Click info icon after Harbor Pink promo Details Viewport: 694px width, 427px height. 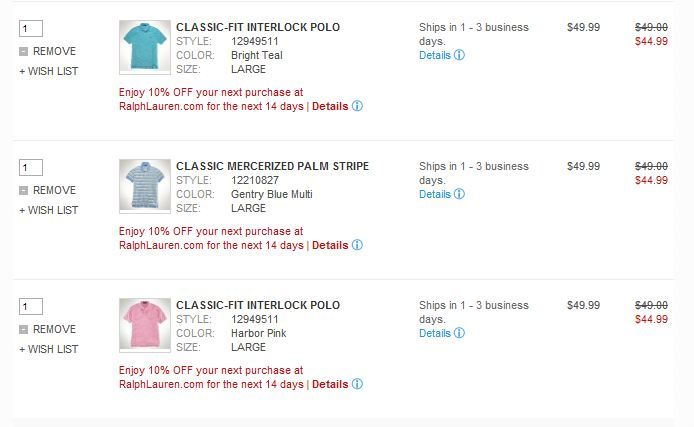pos(357,384)
